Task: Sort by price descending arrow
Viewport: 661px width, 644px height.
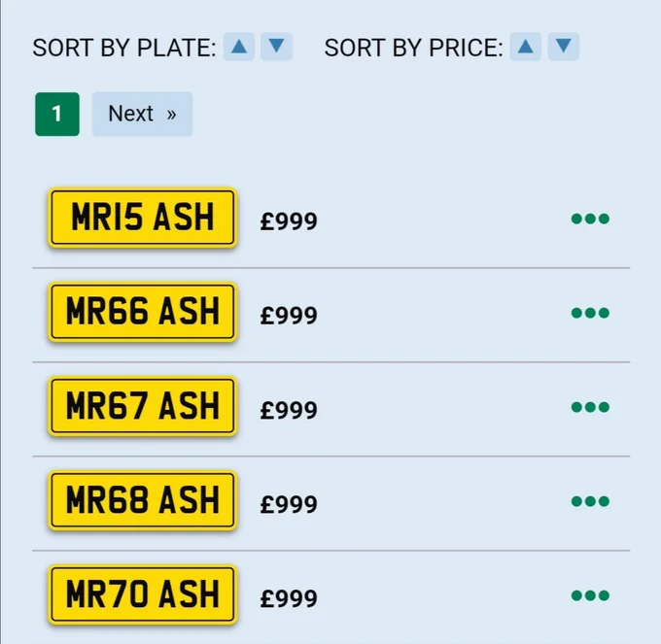Action: (563, 47)
